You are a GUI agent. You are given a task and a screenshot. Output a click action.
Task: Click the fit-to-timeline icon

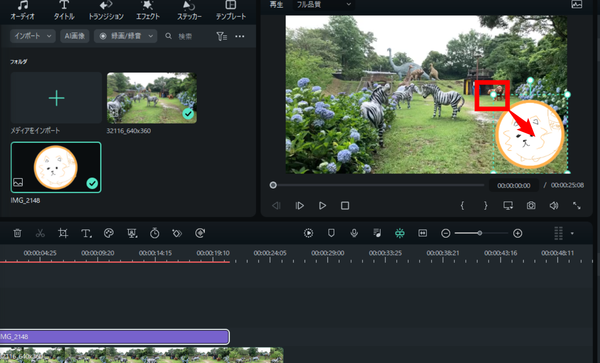[422, 233]
